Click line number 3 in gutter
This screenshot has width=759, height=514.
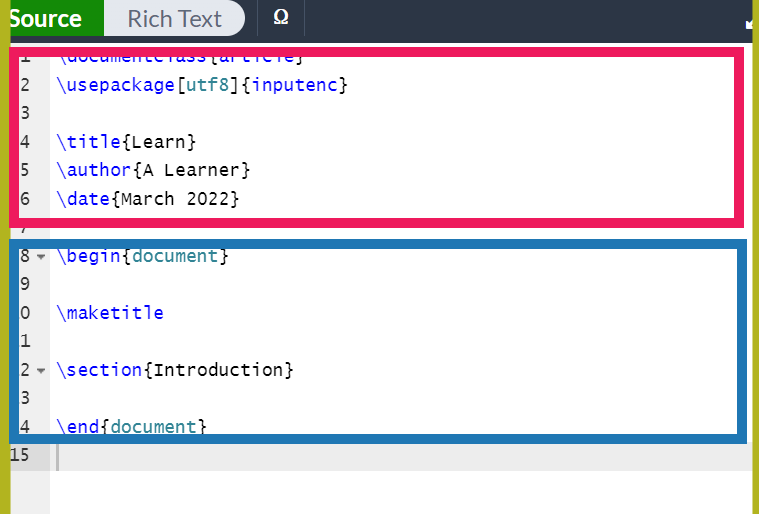click(25, 113)
